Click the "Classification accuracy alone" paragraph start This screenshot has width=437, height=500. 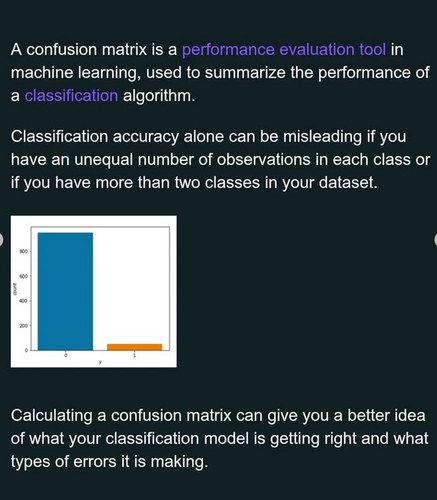[96, 137]
